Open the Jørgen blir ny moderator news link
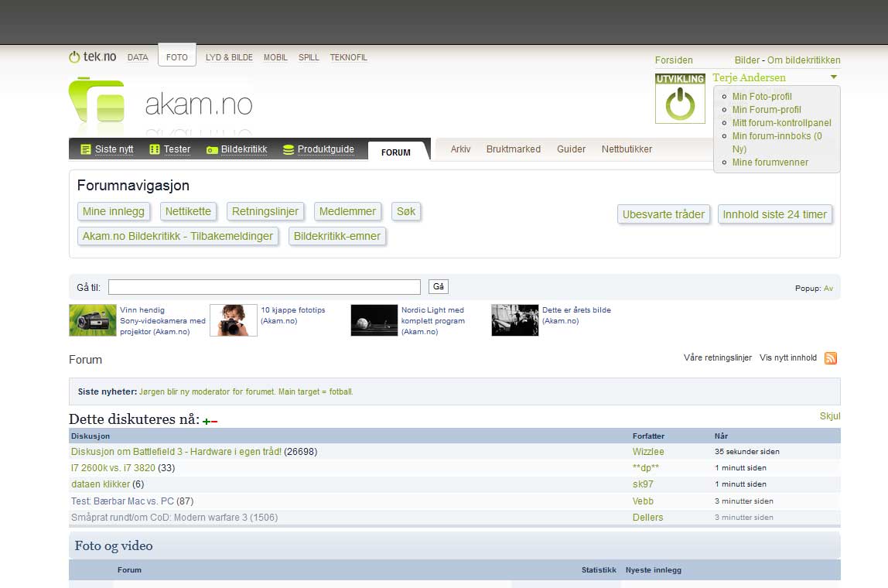 point(246,391)
